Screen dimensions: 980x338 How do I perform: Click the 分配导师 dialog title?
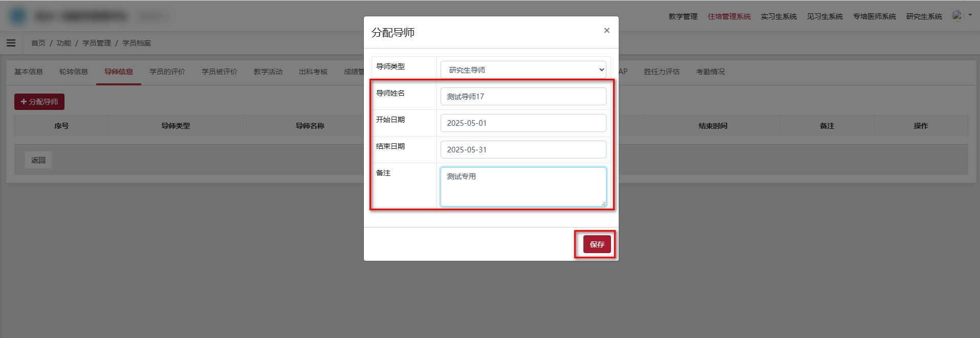393,33
